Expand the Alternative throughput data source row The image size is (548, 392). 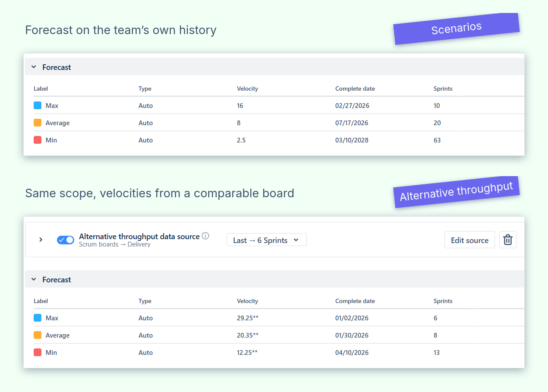[x=41, y=240]
